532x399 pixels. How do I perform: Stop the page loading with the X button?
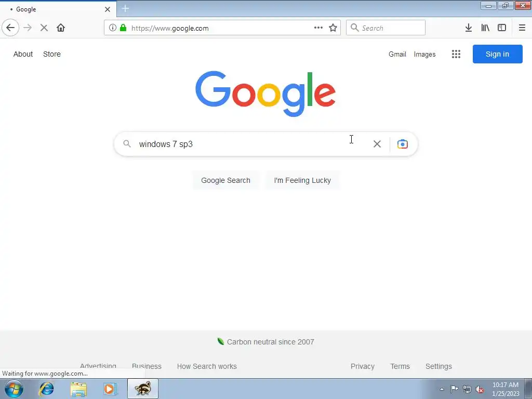click(44, 28)
